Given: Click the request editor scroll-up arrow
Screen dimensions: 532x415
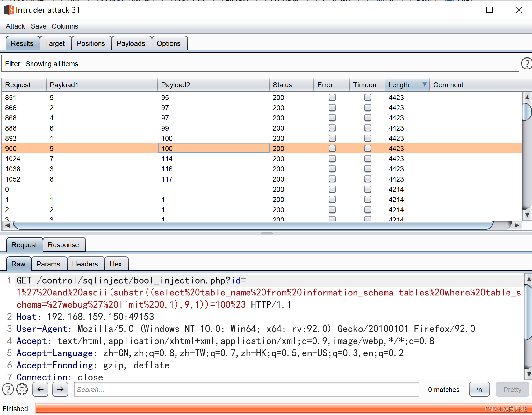Looking at the screenshot, I should click(528, 279).
